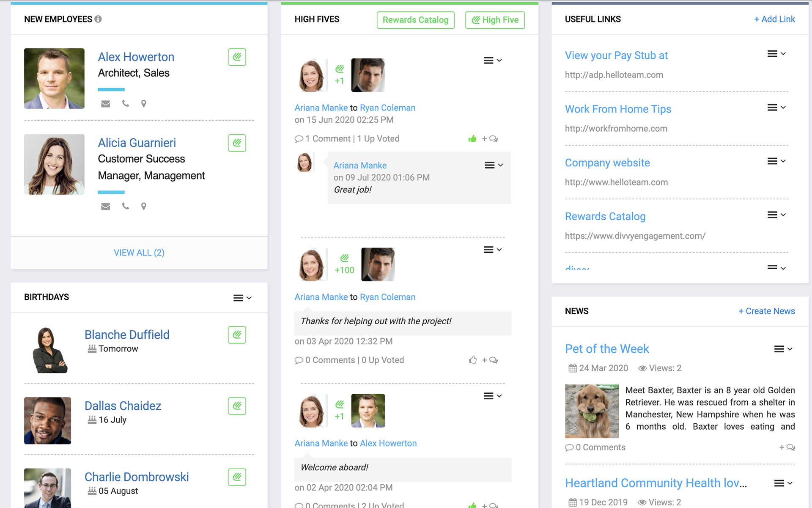This screenshot has width=812, height=508.
Task: Give high five to Blanche Duffield
Action: coord(237,335)
